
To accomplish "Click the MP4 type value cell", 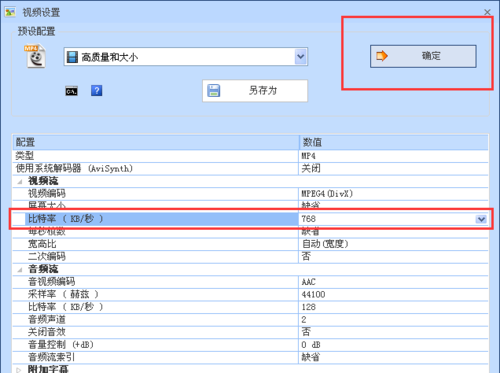I will coord(393,156).
